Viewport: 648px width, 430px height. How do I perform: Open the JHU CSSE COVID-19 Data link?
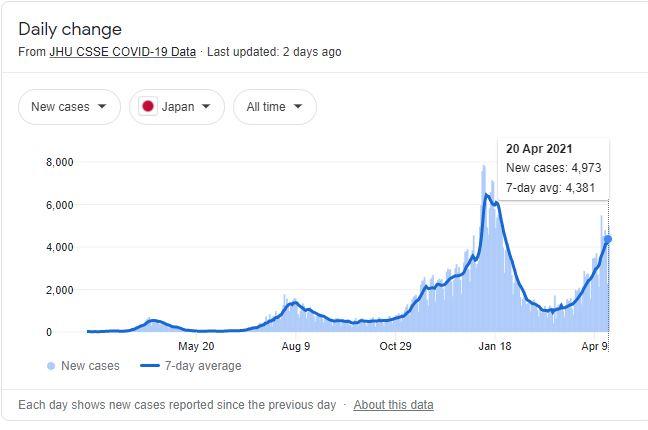tap(122, 51)
